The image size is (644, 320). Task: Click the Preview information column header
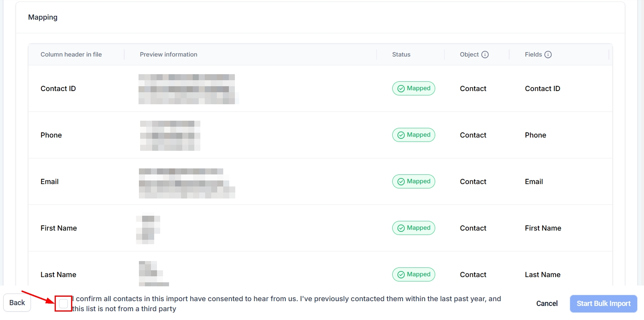pyautogui.click(x=169, y=55)
